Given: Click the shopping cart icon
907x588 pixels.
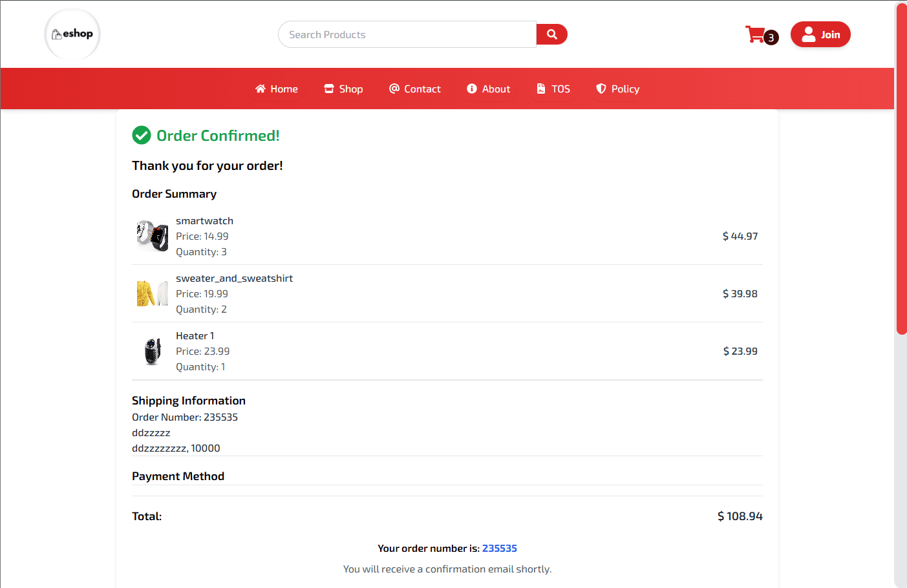Looking at the screenshot, I should click(755, 34).
